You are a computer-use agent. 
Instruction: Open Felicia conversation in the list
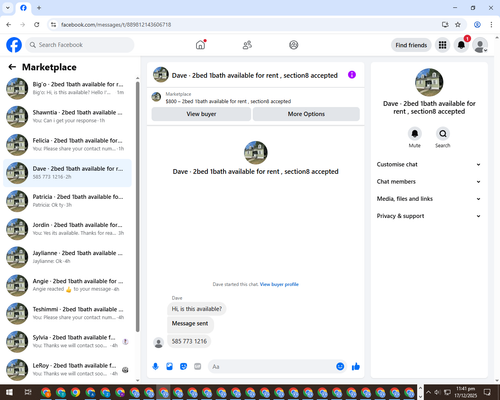(67, 145)
